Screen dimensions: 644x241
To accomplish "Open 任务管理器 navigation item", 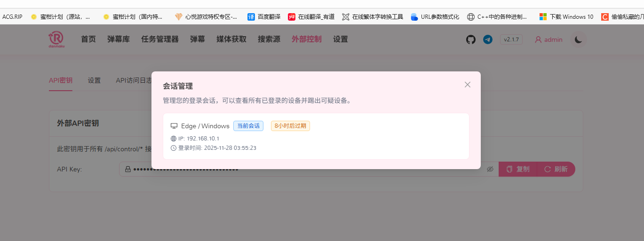I will point(160,39).
